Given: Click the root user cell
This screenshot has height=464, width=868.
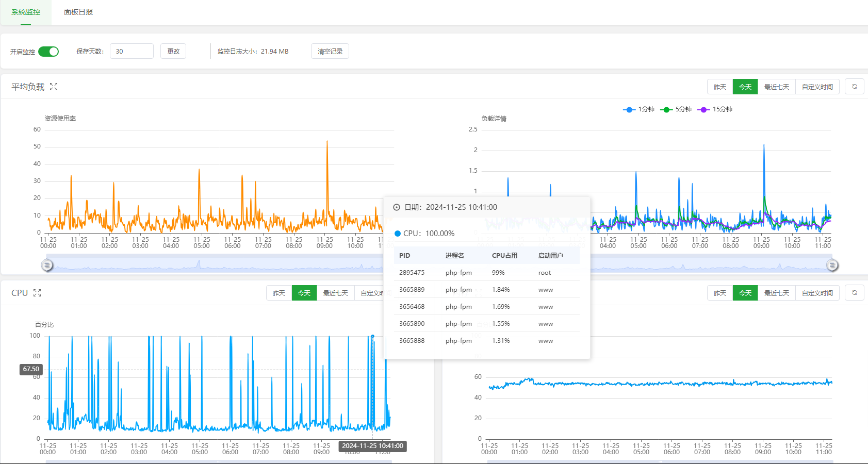Looking at the screenshot, I should pos(545,273).
